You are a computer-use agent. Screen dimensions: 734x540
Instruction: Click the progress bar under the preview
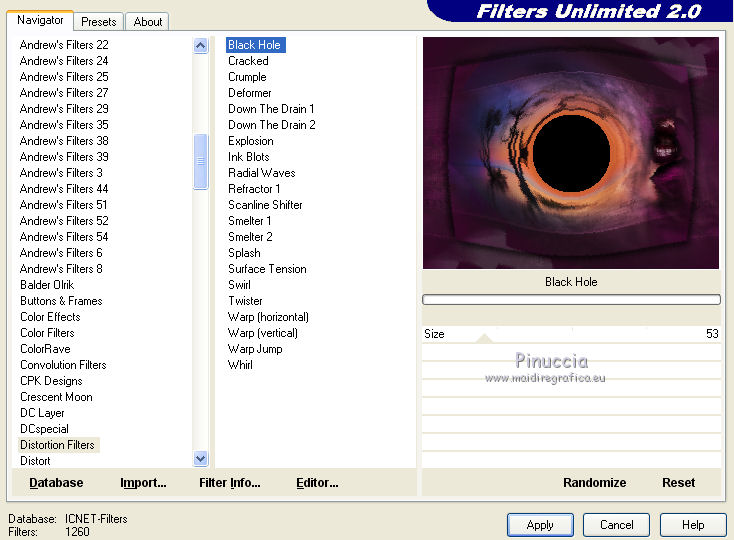coord(571,299)
